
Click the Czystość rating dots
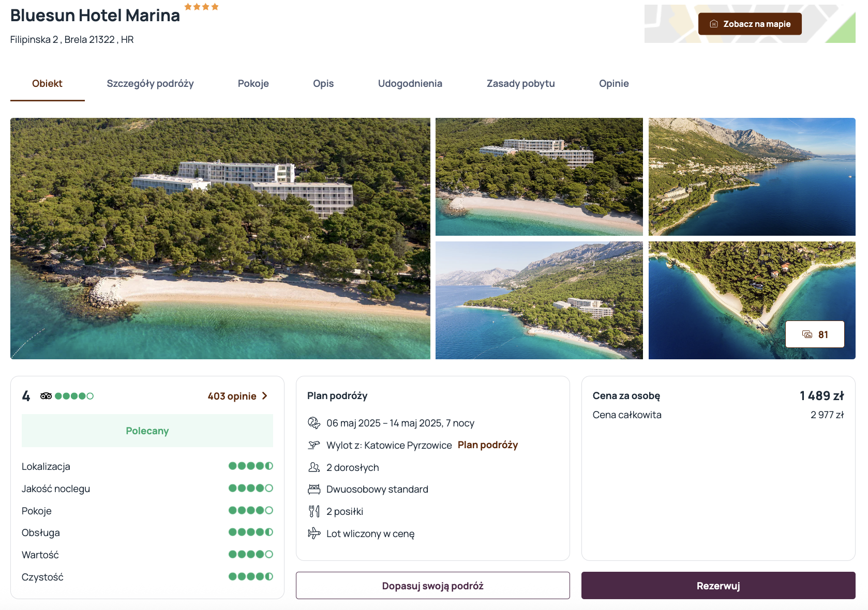click(x=251, y=576)
